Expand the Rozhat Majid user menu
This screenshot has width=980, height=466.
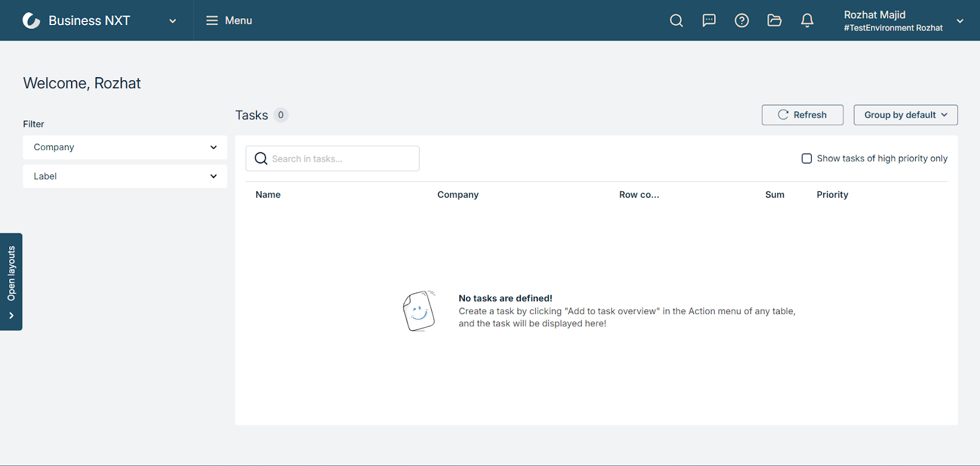point(960,21)
